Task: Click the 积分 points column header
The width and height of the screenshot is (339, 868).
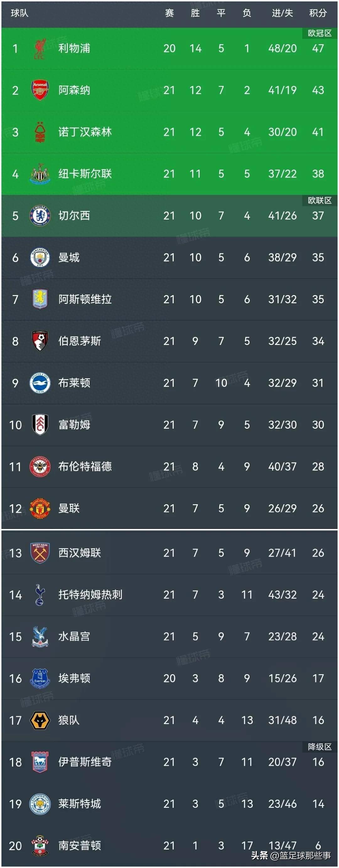Action: tap(318, 13)
